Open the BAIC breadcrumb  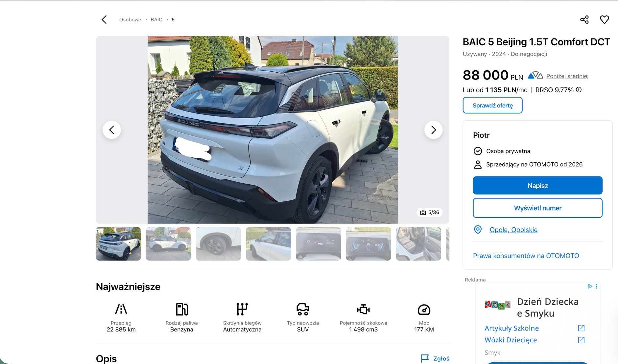click(x=156, y=20)
